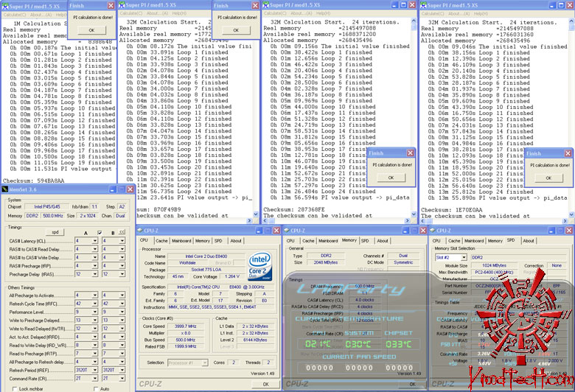Screen dimensions: 575x392
Task: Click Super PI icon of window with checksum 1E70E0AA
Action: click(423, 5)
